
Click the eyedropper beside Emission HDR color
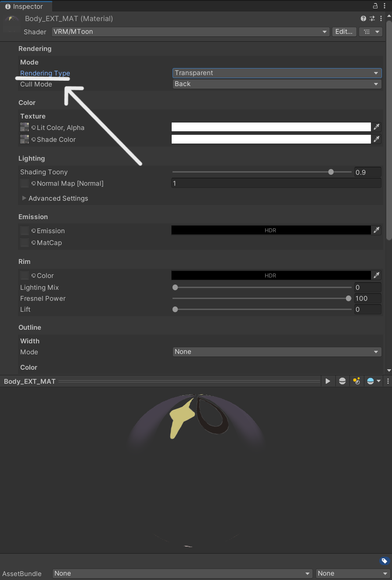click(x=377, y=231)
